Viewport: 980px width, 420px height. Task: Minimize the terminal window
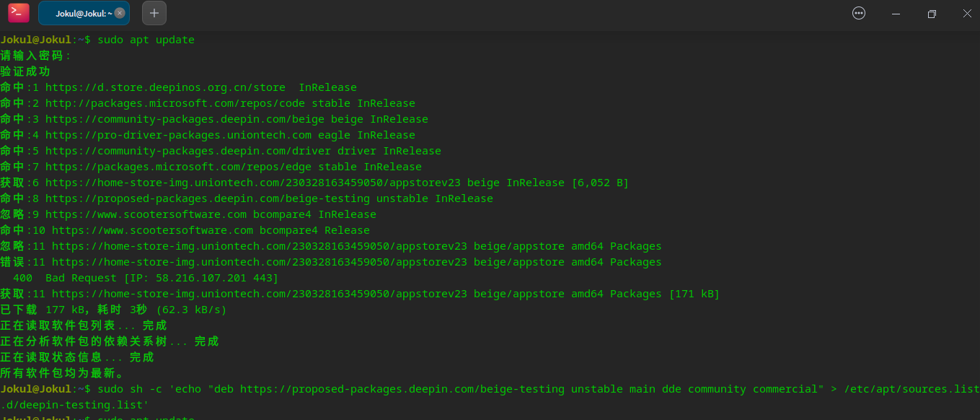896,13
